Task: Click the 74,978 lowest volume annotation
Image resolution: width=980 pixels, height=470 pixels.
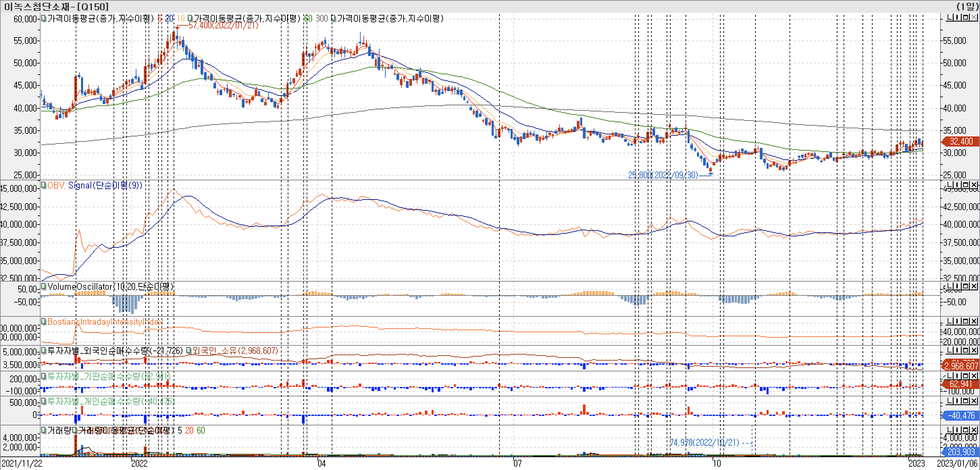Action: point(704,442)
